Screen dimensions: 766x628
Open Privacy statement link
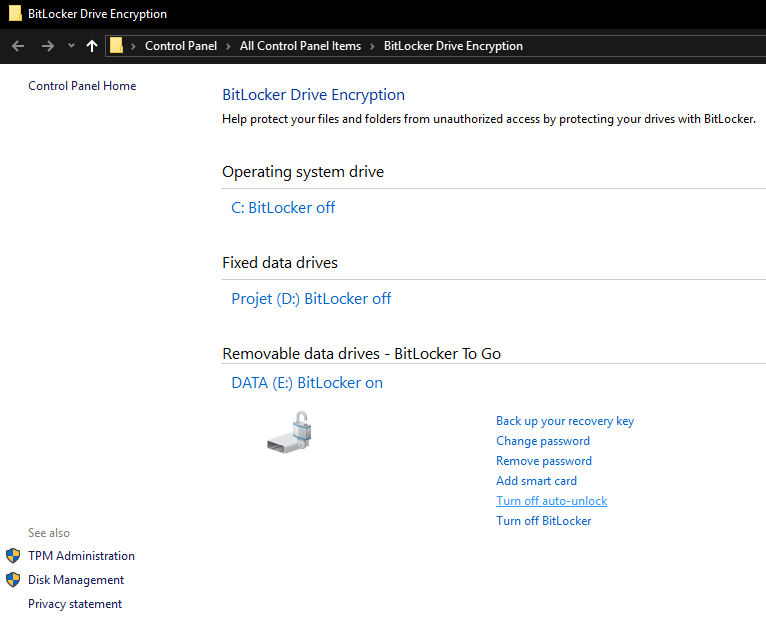tap(75, 604)
